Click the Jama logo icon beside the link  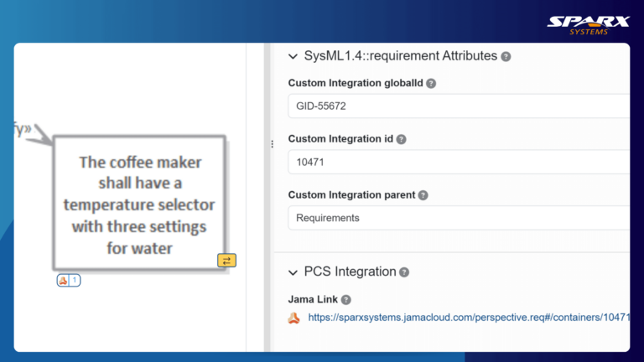point(293,318)
